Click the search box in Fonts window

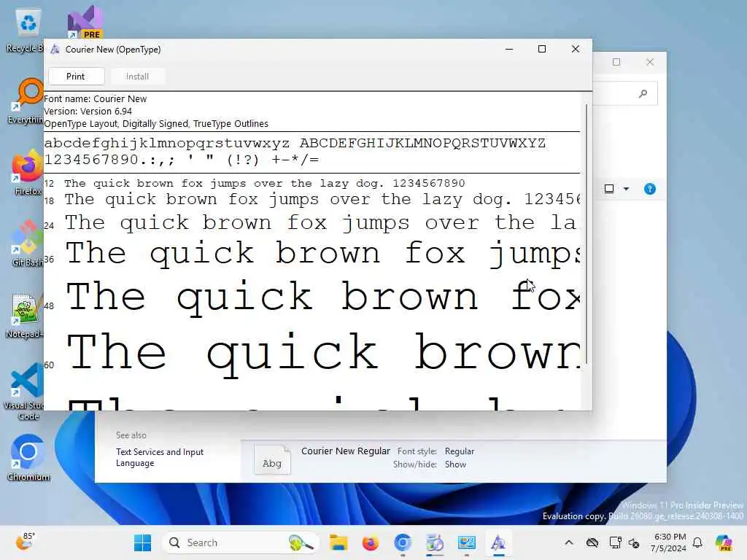tap(624, 94)
